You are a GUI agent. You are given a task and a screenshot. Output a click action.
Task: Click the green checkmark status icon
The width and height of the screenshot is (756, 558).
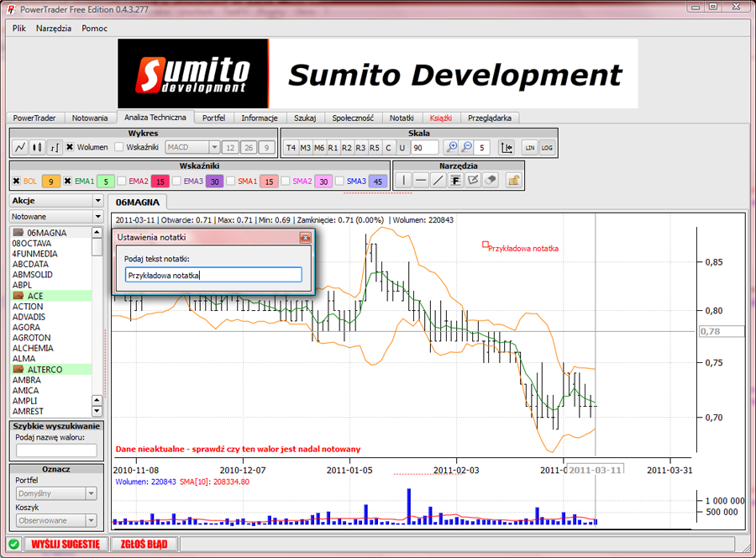click(x=14, y=544)
